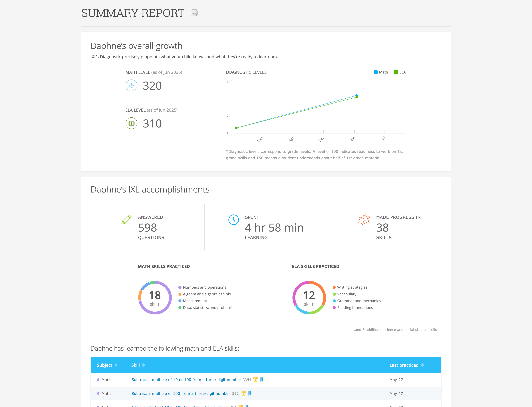532x407 pixels.
Task: Click trophy icon on 2E2 skill row
Action: coord(244,393)
